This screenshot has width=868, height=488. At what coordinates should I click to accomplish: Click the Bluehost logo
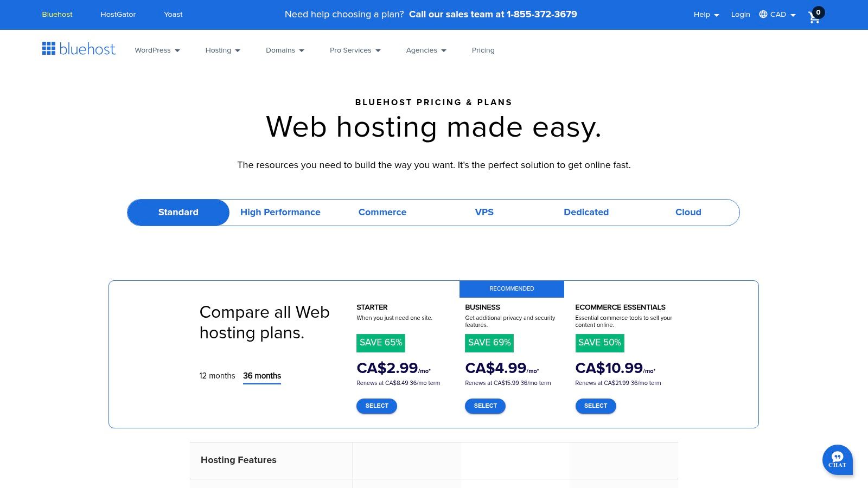pyautogui.click(x=79, y=49)
